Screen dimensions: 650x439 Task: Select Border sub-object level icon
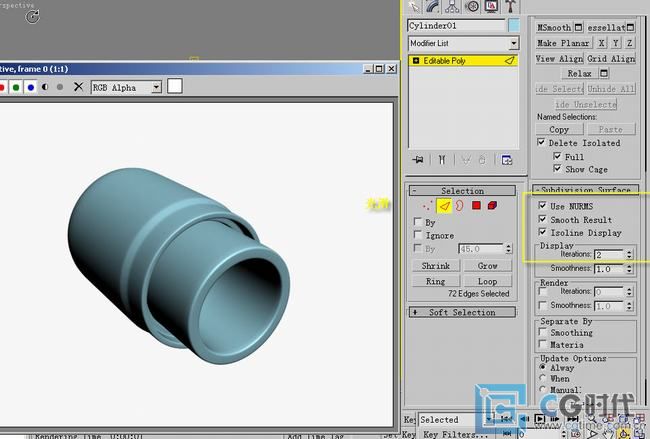click(x=459, y=205)
